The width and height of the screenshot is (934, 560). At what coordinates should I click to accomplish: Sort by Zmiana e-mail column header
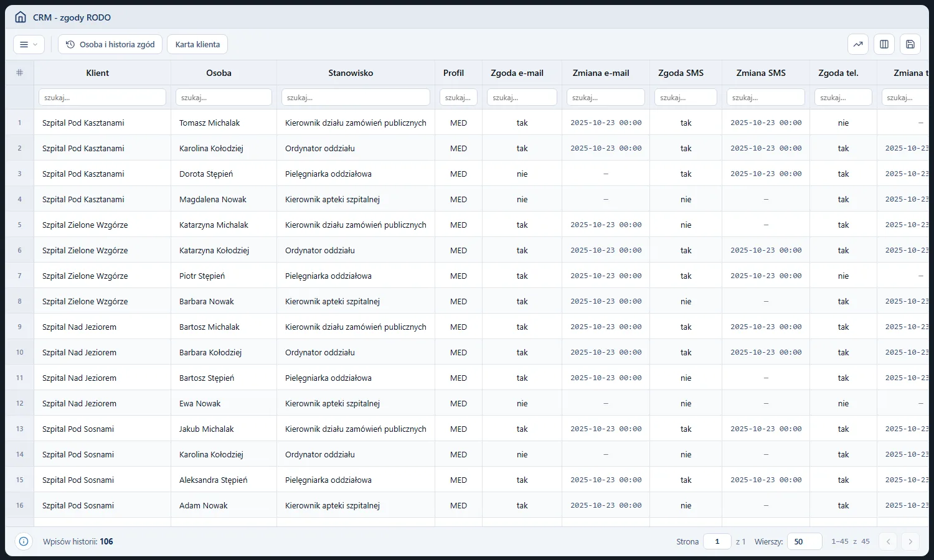(x=601, y=73)
